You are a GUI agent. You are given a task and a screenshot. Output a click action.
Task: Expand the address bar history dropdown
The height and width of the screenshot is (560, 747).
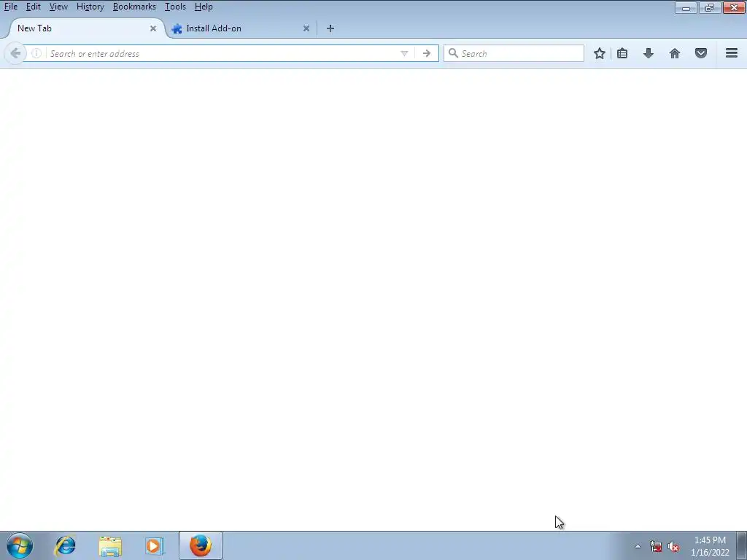404,53
